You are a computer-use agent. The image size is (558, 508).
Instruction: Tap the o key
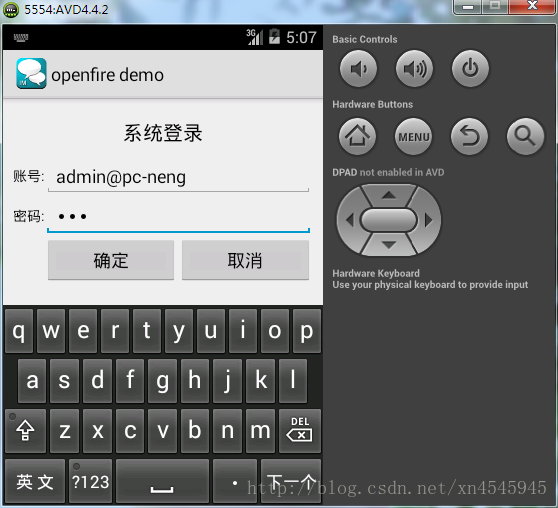pos(275,331)
